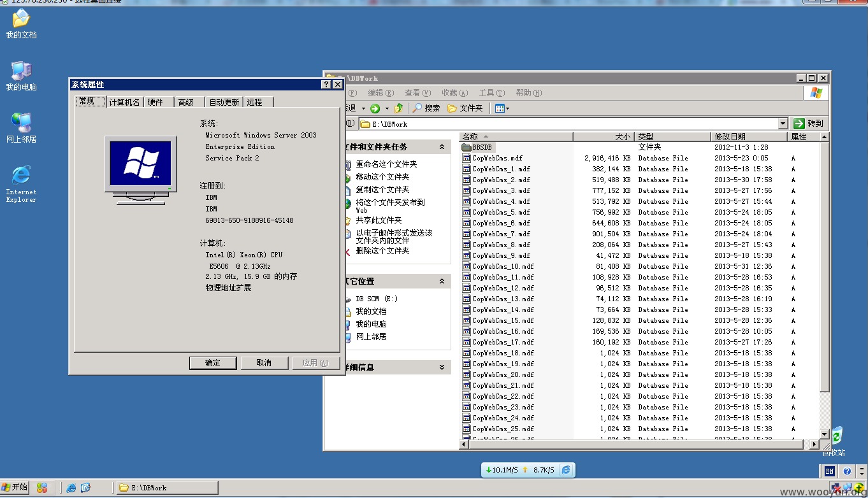Screen dimensions: 868x498
Task: Go up one folder level in Explorer
Action: click(399, 108)
